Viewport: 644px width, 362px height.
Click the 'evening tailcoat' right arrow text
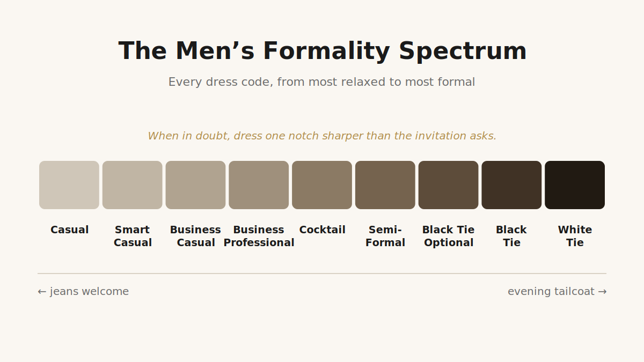[x=557, y=292]
